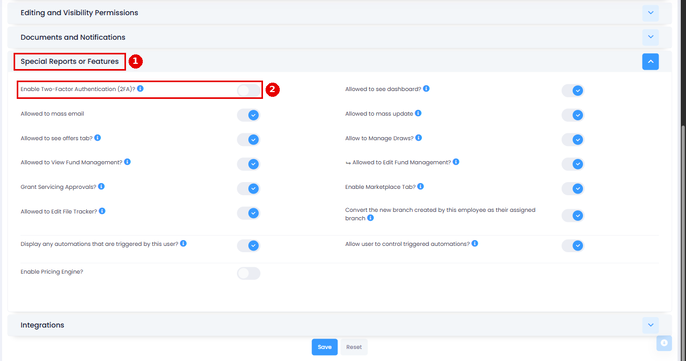Image resolution: width=686 pixels, height=361 pixels.
Task: Toggle Allowed to Edit File Tracker
Action: point(248,213)
